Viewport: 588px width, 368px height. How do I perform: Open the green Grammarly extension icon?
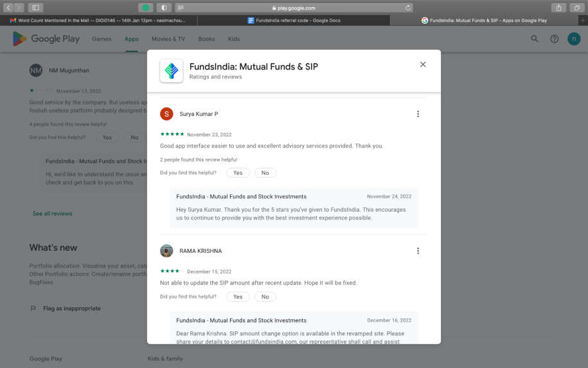pos(145,8)
